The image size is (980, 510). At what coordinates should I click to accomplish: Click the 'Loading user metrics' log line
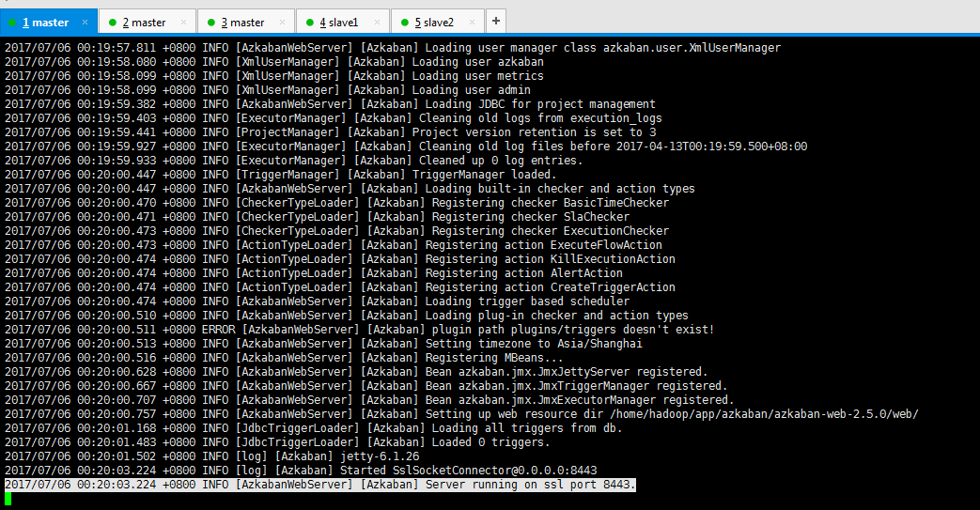click(x=477, y=76)
